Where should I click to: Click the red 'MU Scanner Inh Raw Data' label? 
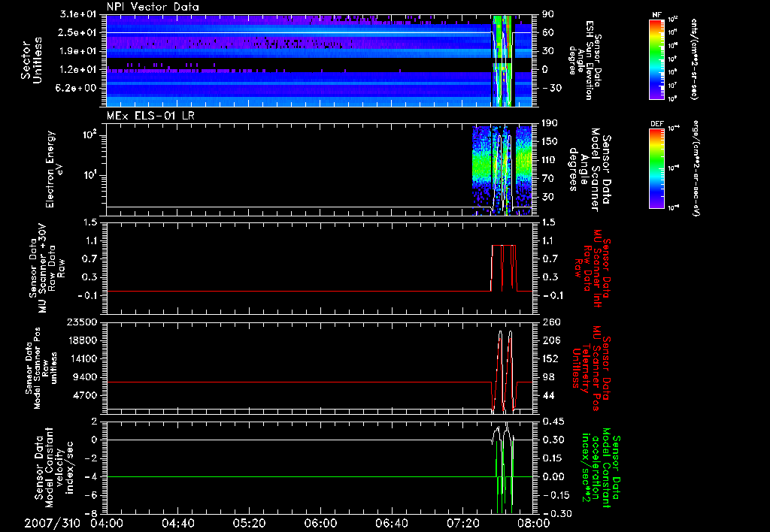[x=593, y=268]
